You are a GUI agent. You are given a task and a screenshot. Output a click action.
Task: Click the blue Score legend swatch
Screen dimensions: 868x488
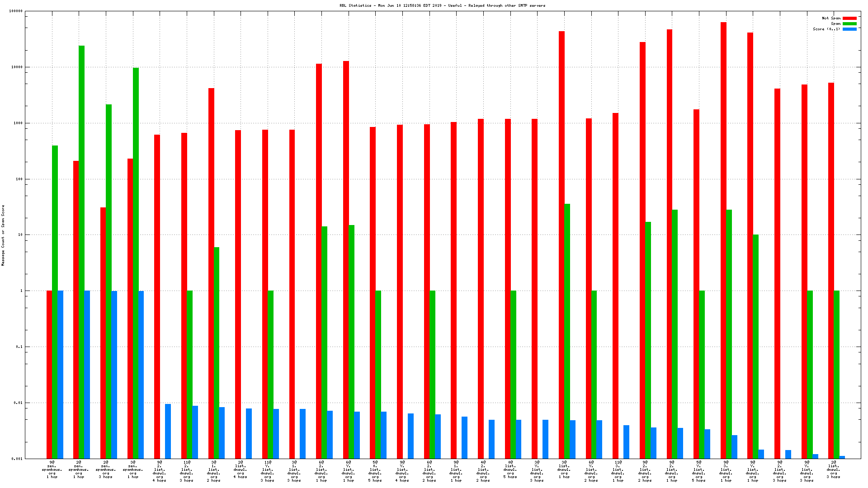click(849, 29)
